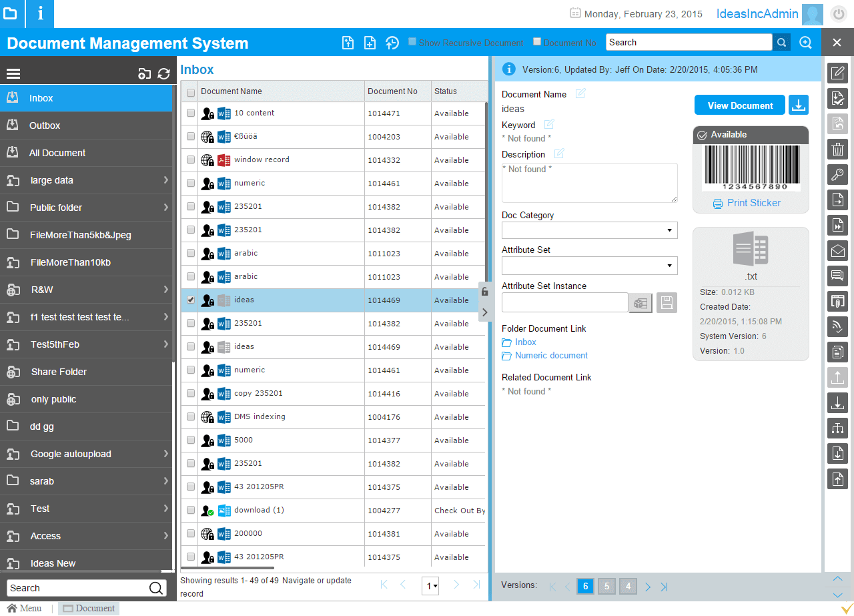854x616 pixels.
Task: Check the box for '10 content' row
Action: click(x=191, y=113)
